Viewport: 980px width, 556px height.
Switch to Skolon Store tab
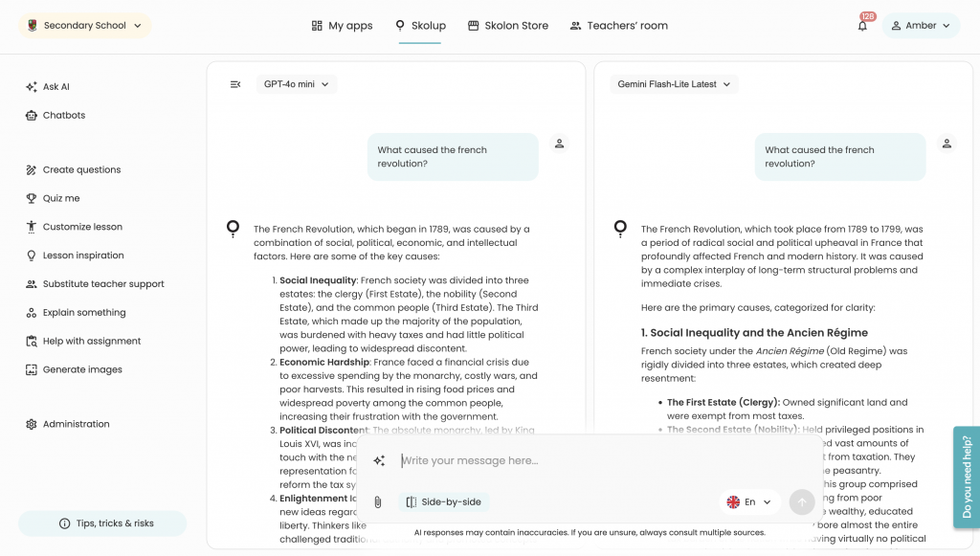point(507,26)
